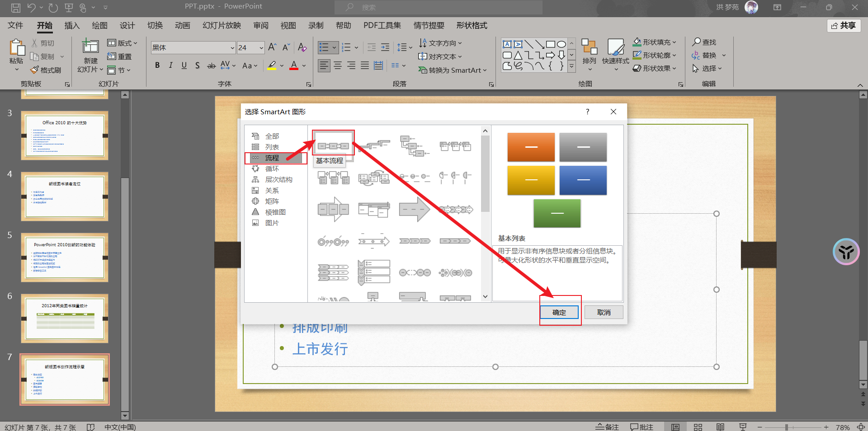
Task: Switch to the Insert (插入) tab
Action: click(x=72, y=25)
